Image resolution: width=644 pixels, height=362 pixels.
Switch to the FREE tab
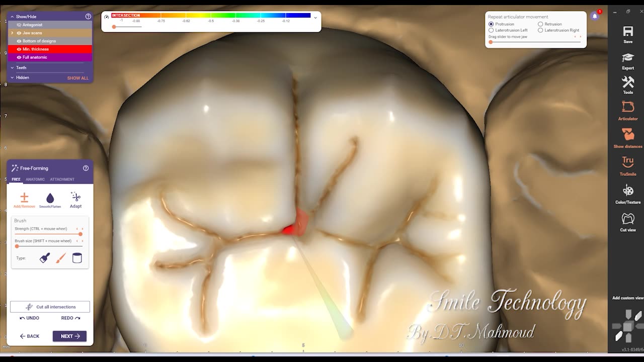coord(16,179)
